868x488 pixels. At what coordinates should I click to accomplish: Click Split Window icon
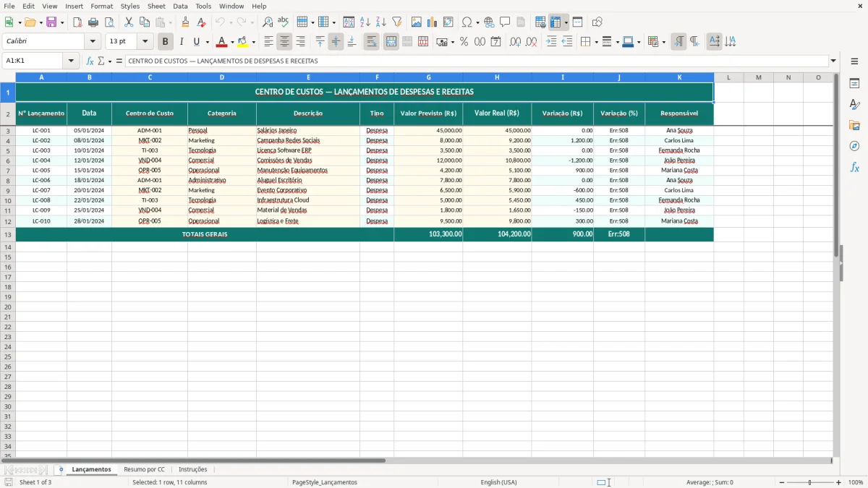click(x=577, y=22)
